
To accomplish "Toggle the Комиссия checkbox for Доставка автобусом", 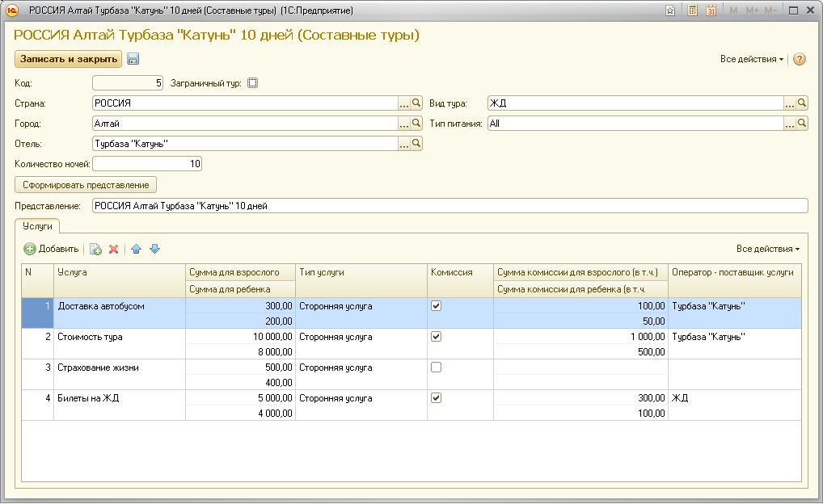I will [x=437, y=306].
